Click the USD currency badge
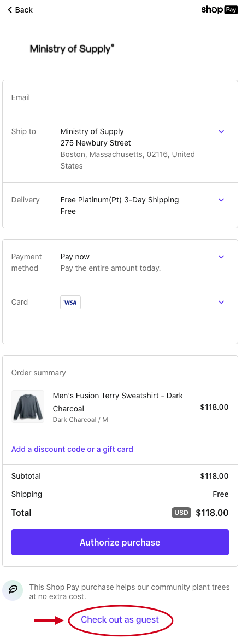 click(181, 513)
